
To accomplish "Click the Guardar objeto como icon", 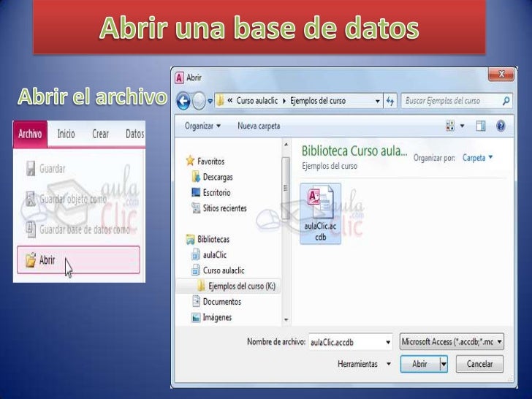I will point(31,199).
